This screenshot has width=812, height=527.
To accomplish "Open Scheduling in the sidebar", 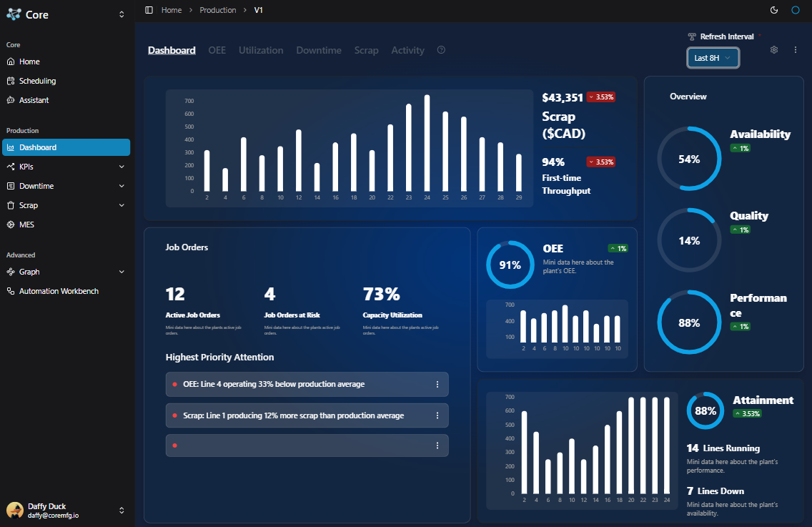I will coord(37,81).
